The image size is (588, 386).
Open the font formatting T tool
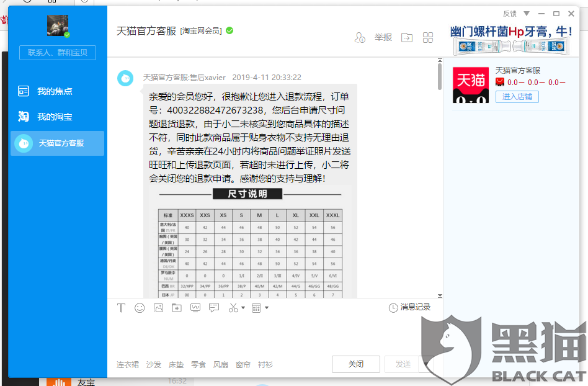click(121, 308)
